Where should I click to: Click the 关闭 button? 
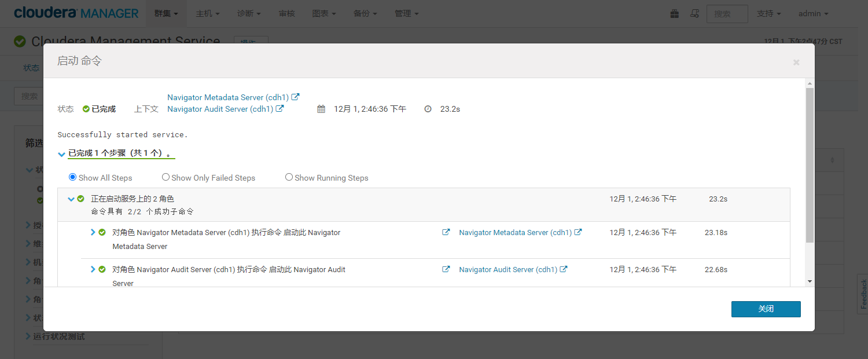point(766,309)
